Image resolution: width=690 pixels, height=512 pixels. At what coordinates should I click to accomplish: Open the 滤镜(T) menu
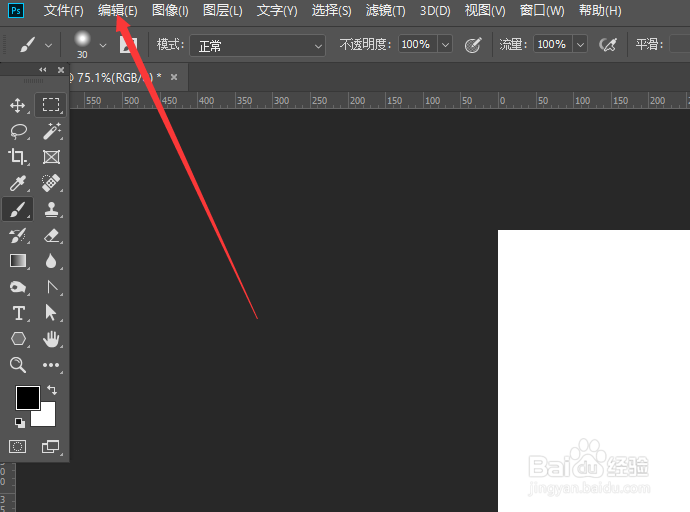point(385,11)
